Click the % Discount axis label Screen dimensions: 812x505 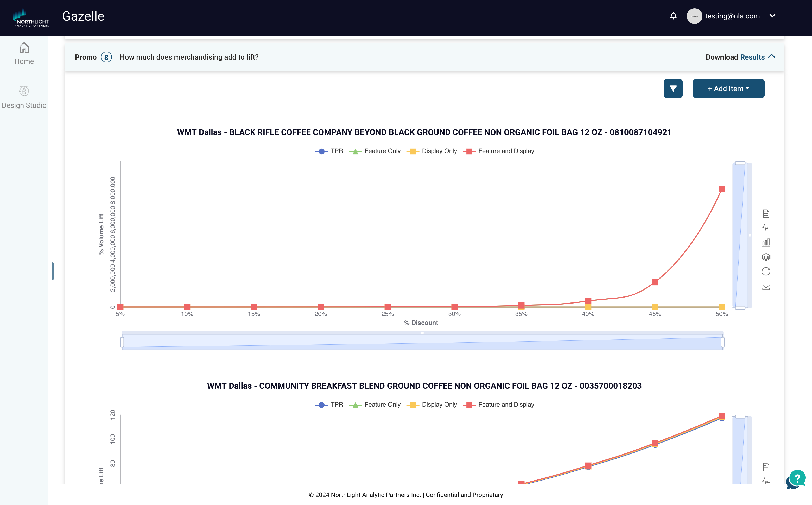pyautogui.click(x=421, y=323)
